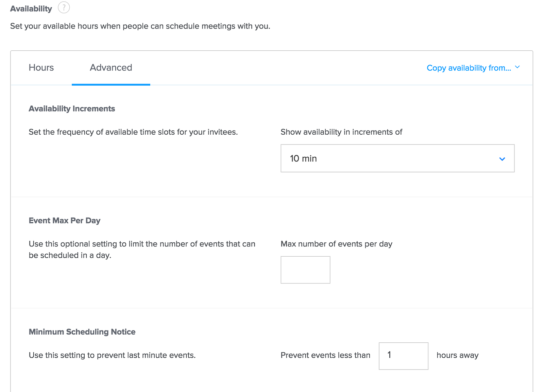Image resolution: width=544 pixels, height=392 pixels.
Task: Focus the max events per day field
Action: 305,270
